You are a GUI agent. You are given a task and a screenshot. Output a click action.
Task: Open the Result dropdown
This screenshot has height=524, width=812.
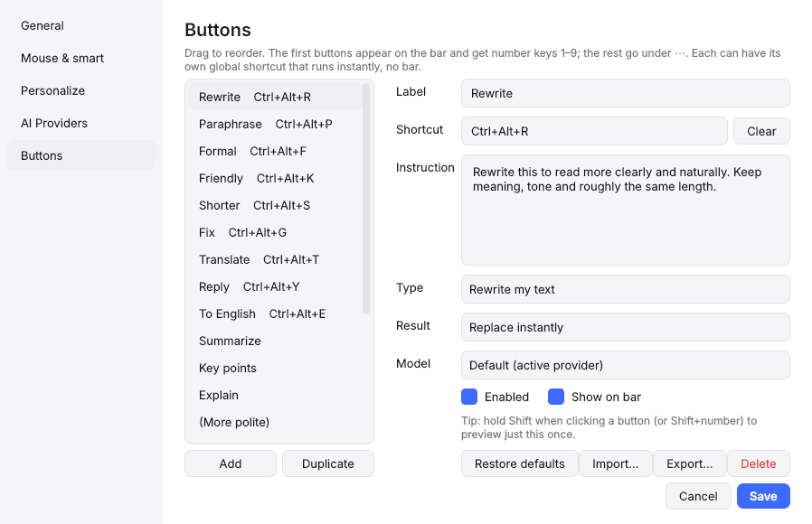pos(626,327)
